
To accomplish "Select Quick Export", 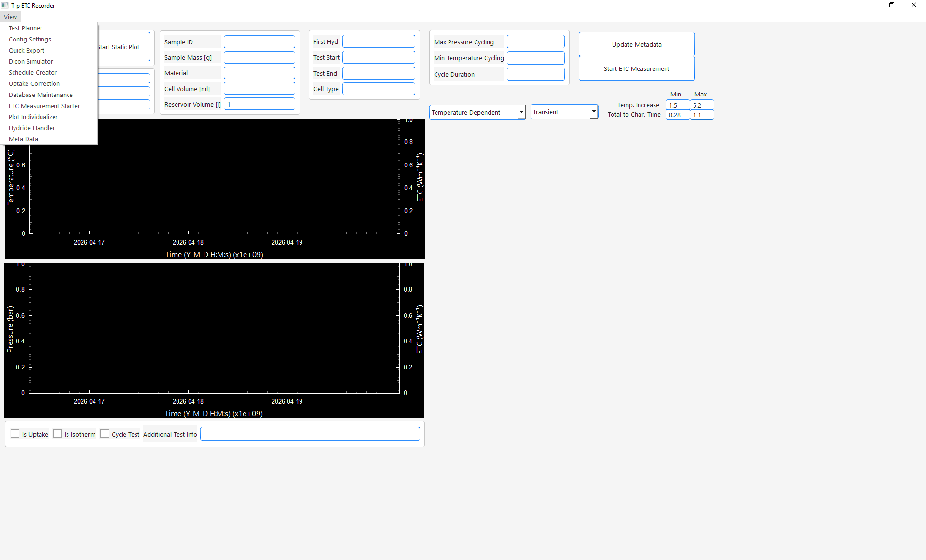I will point(27,50).
